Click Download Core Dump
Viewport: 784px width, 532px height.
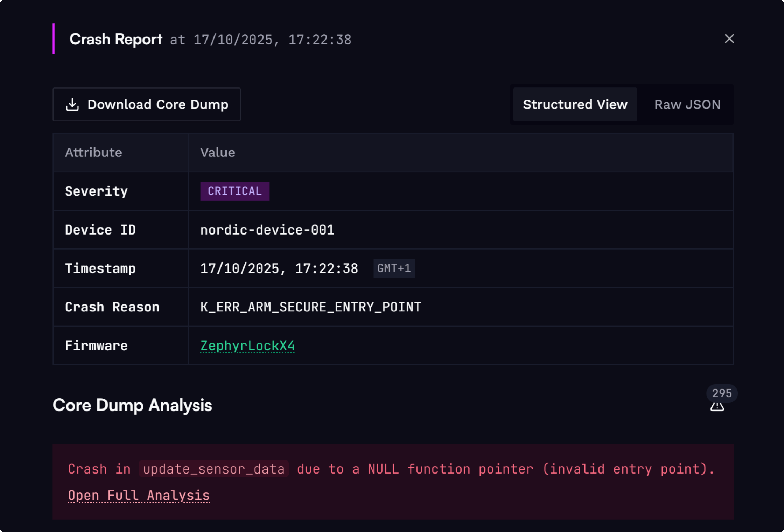147,104
